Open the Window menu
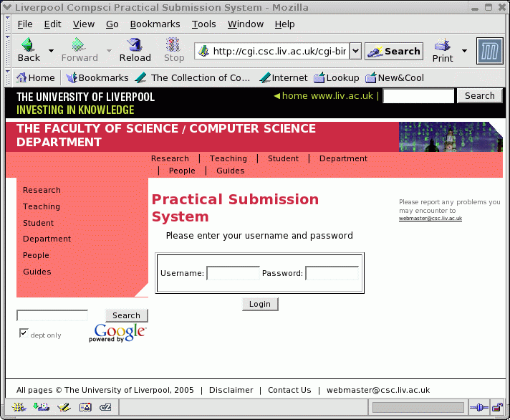The height and width of the screenshot is (420, 510). click(246, 24)
